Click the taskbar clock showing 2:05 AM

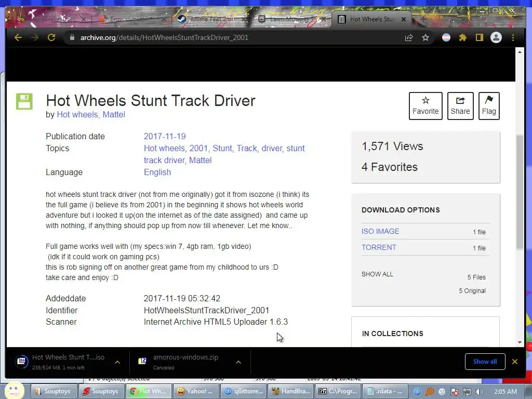click(x=505, y=392)
